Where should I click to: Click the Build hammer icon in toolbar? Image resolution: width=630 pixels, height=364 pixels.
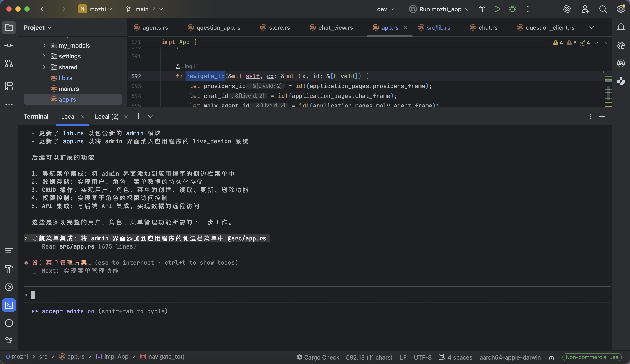(x=482, y=9)
